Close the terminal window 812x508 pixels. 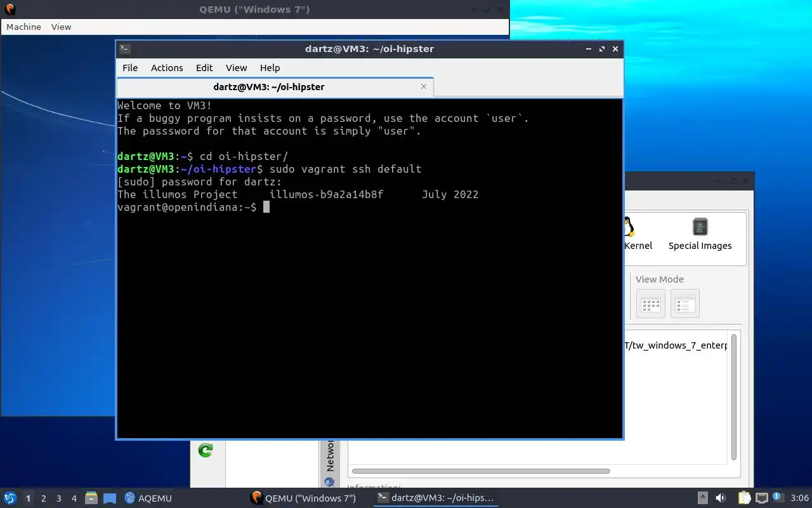coord(615,49)
